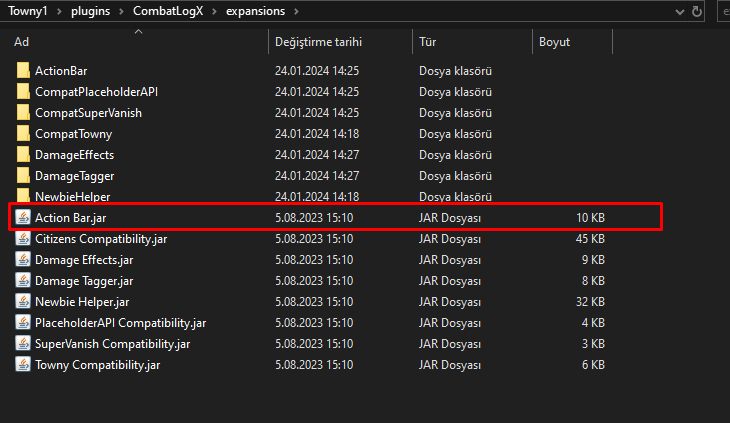The height and width of the screenshot is (423, 730).
Task: Click the 32 KB size value
Action: (590, 301)
